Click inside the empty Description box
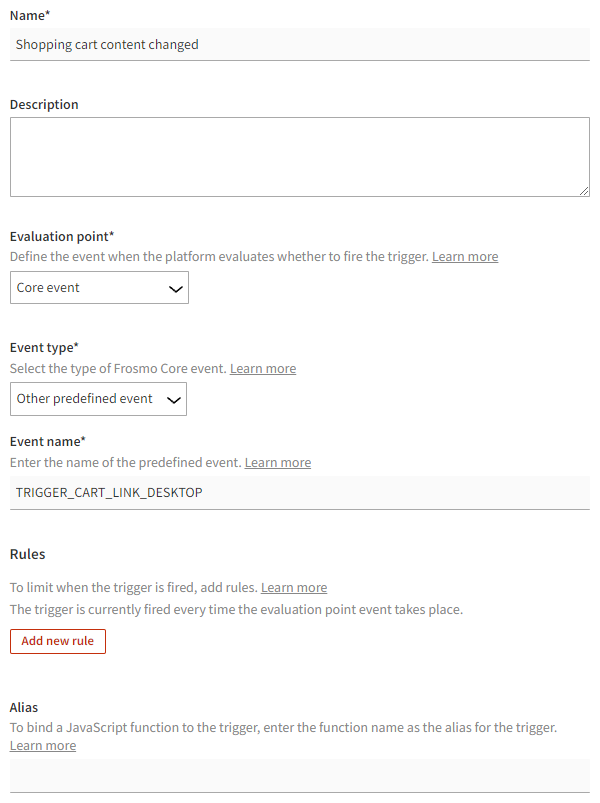The image size is (600, 803). click(300, 155)
